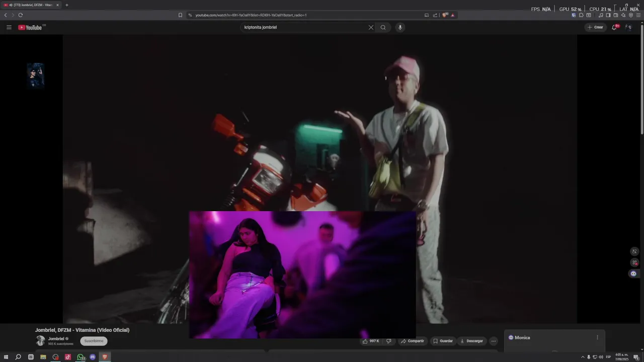The image size is (644, 362).
Task: Open the Monica panel options menu
Action: click(x=597, y=337)
